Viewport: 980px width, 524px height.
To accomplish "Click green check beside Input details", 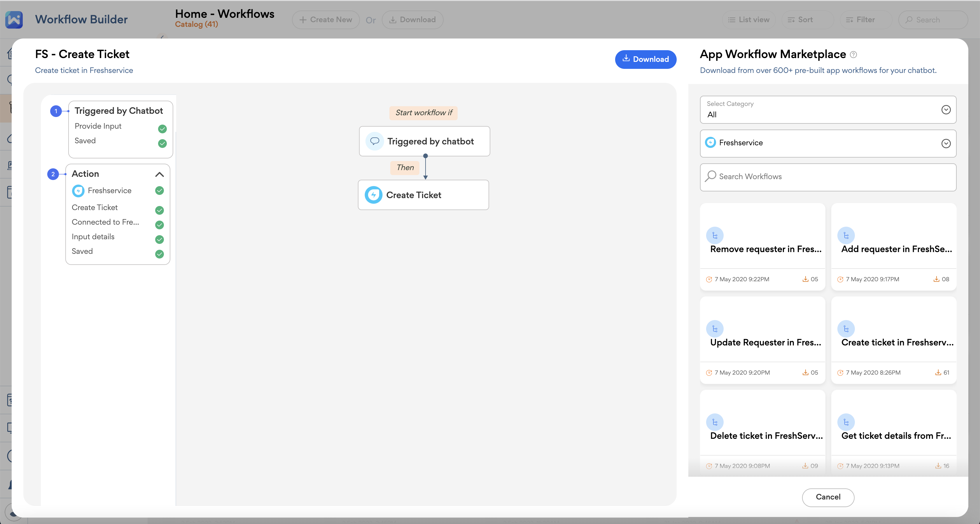I will [x=160, y=239].
